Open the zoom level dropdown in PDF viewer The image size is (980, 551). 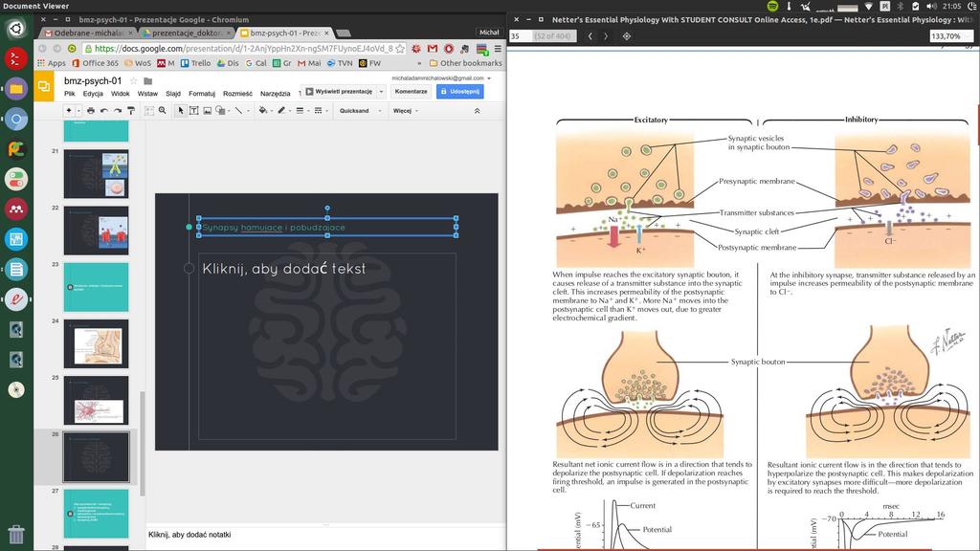tap(950, 36)
